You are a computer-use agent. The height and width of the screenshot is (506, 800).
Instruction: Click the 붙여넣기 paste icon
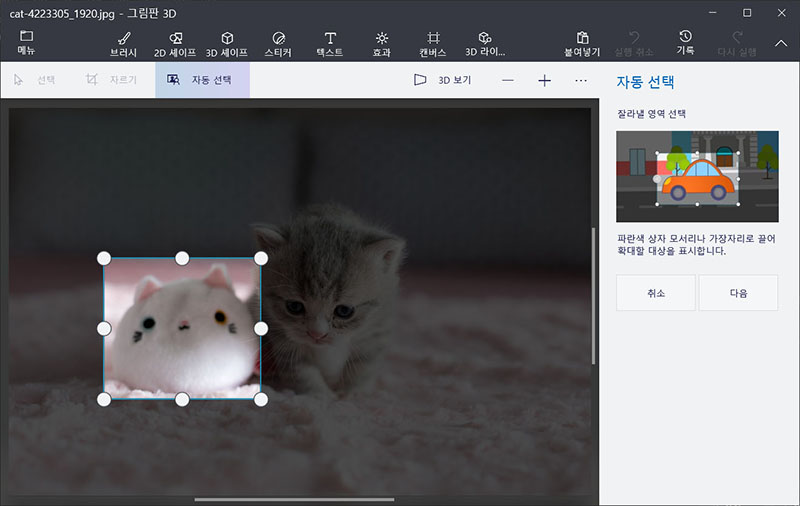582,44
